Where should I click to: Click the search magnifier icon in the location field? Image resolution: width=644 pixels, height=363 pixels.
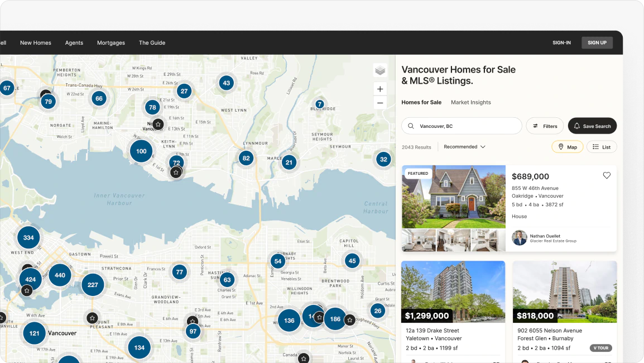[411, 126]
